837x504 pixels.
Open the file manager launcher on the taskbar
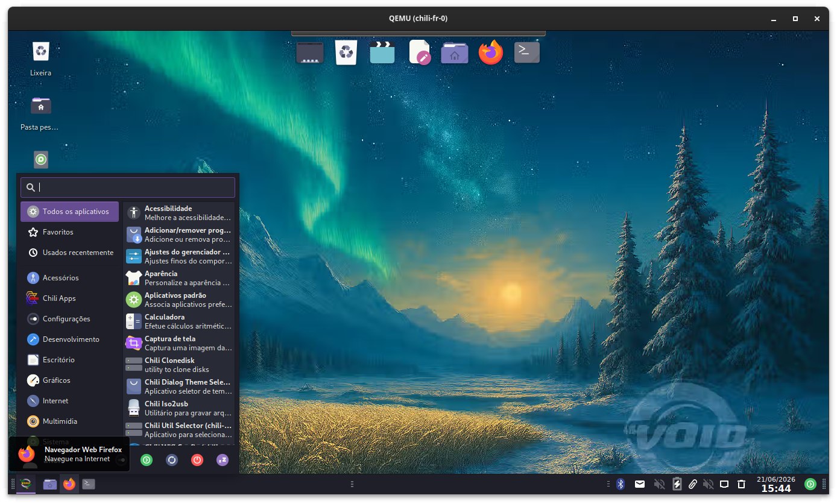(x=50, y=484)
